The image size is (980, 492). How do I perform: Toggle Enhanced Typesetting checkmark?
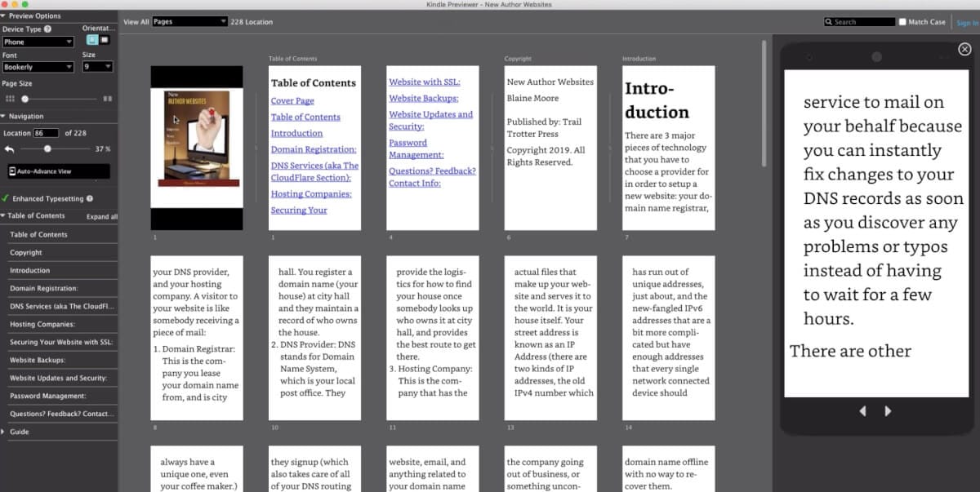click(6, 198)
